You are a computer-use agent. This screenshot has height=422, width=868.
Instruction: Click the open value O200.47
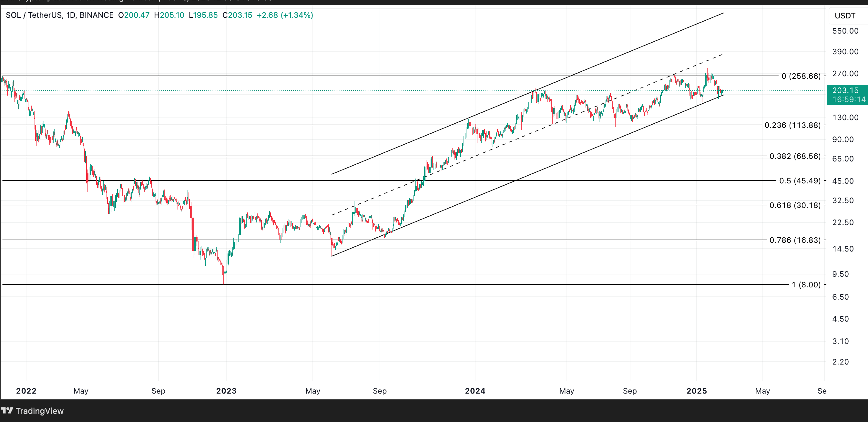click(134, 15)
